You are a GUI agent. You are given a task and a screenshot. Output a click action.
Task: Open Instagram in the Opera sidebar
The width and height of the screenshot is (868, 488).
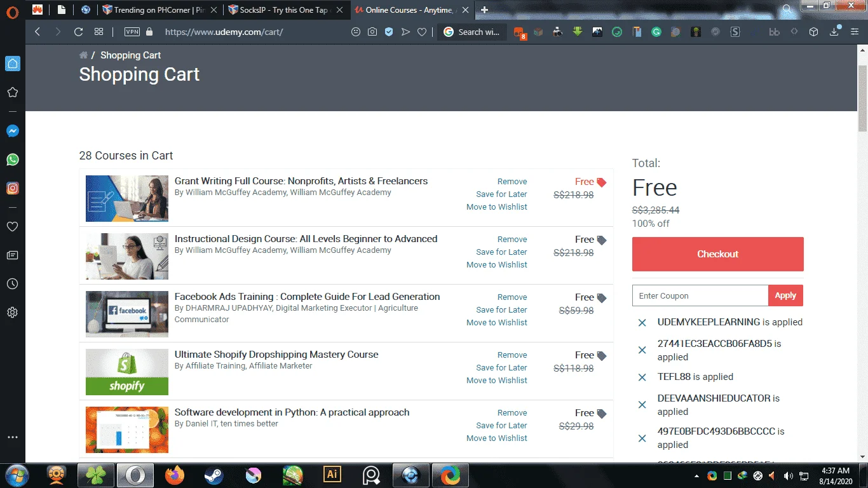point(13,188)
